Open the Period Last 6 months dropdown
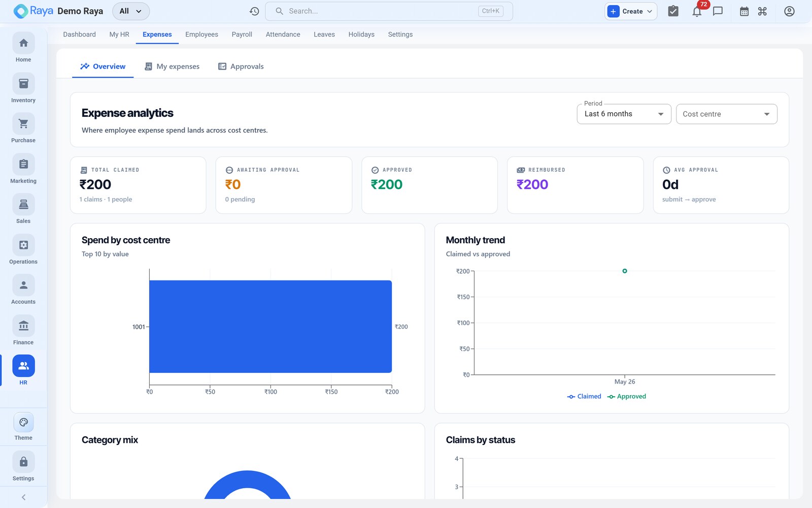Viewport: 812px width, 508px height. (x=624, y=114)
